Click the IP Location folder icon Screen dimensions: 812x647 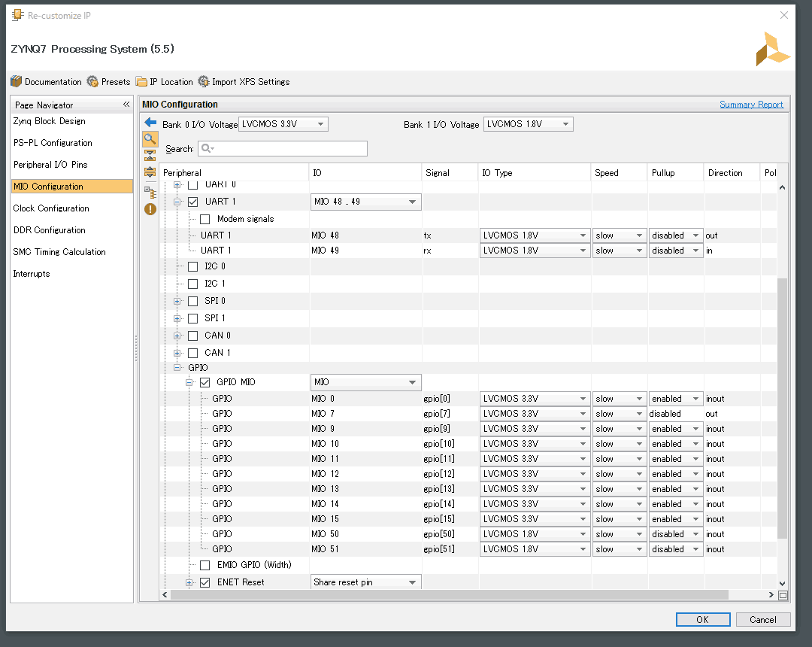pos(141,82)
